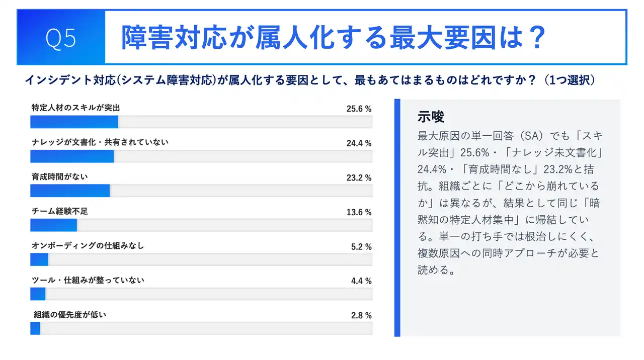Viewport: 644px width, 360px height.
Task: Click the survey question subtitle text
Action: pyautogui.click(x=310, y=80)
